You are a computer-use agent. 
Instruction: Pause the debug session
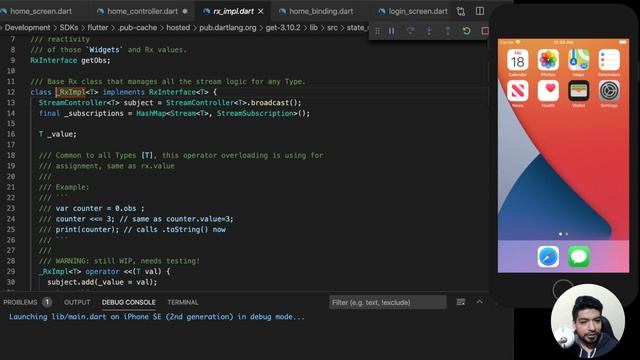391,31
